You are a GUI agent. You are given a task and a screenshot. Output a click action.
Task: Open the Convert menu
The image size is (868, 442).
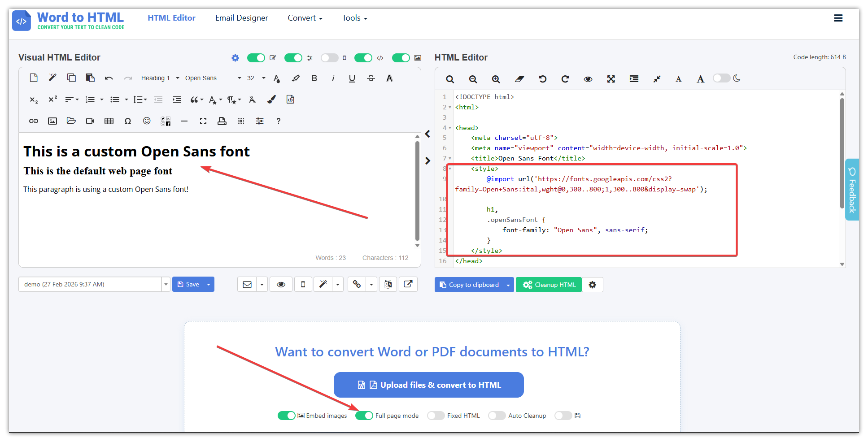305,18
